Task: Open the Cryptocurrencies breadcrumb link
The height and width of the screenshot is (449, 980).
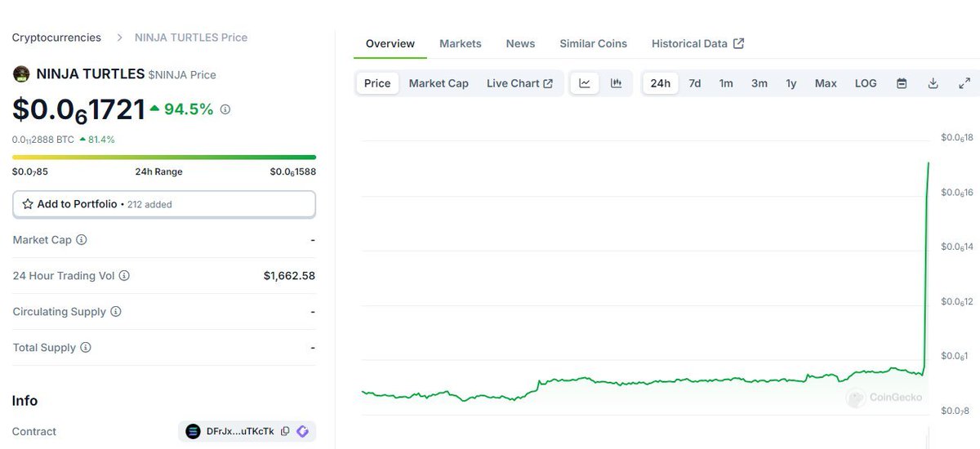Action: (56, 38)
